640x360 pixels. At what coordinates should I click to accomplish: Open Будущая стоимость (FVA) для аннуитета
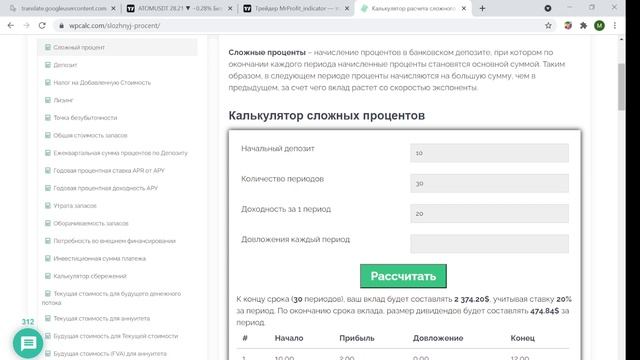pyautogui.click(x=110, y=353)
